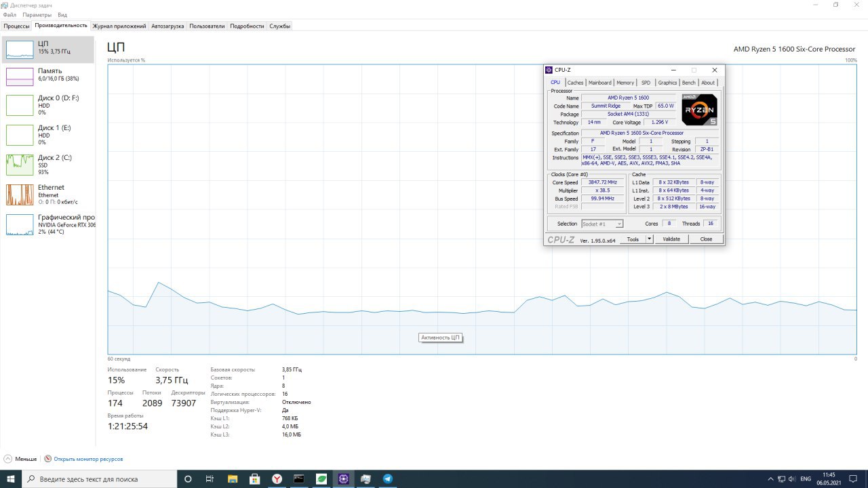Switch to the Службы tab

[x=279, y=26]
